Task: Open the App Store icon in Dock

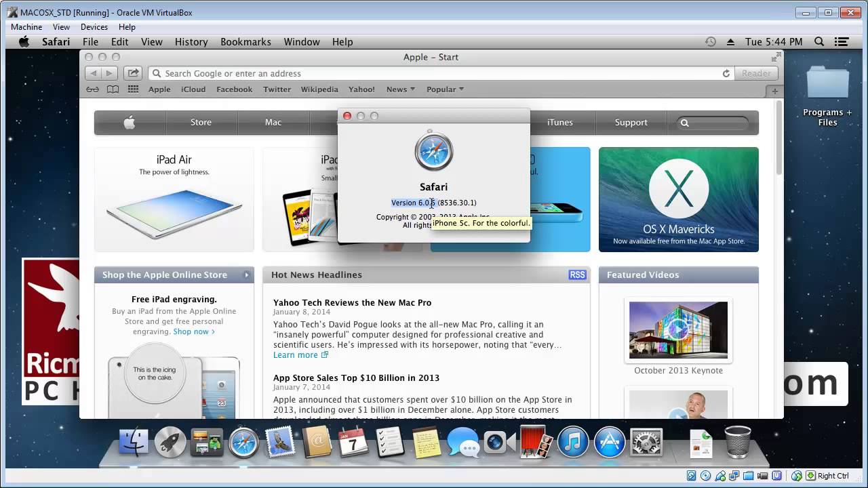Action: click(x=610, y=443)
